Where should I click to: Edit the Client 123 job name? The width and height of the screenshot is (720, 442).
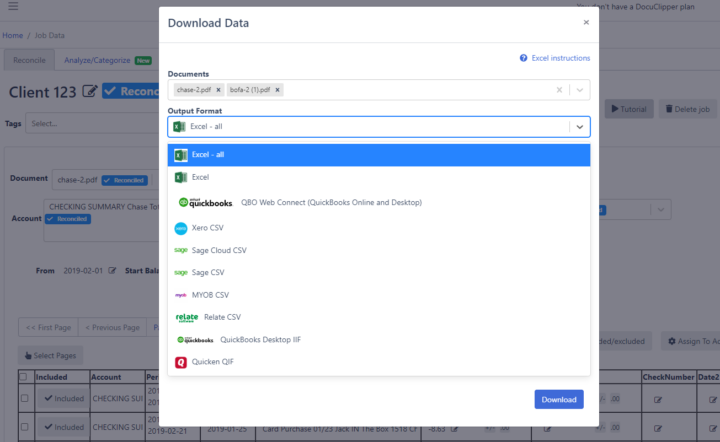point(90,92)
